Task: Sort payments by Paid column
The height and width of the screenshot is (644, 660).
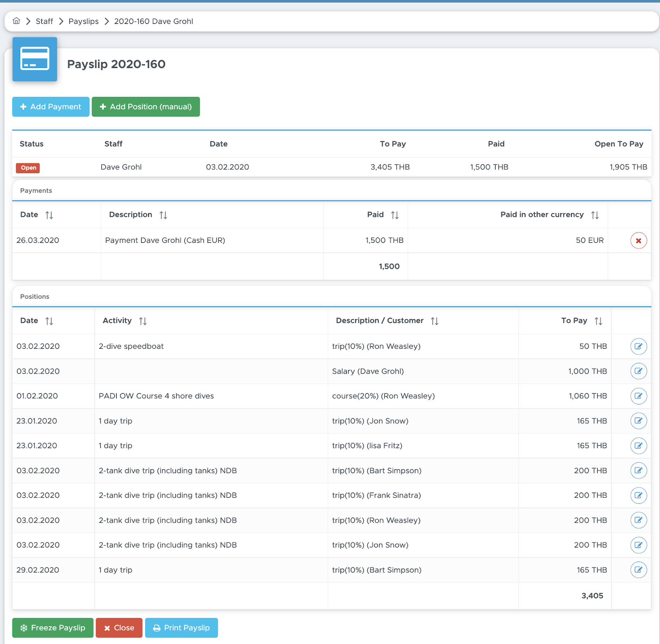Action: 395,215
